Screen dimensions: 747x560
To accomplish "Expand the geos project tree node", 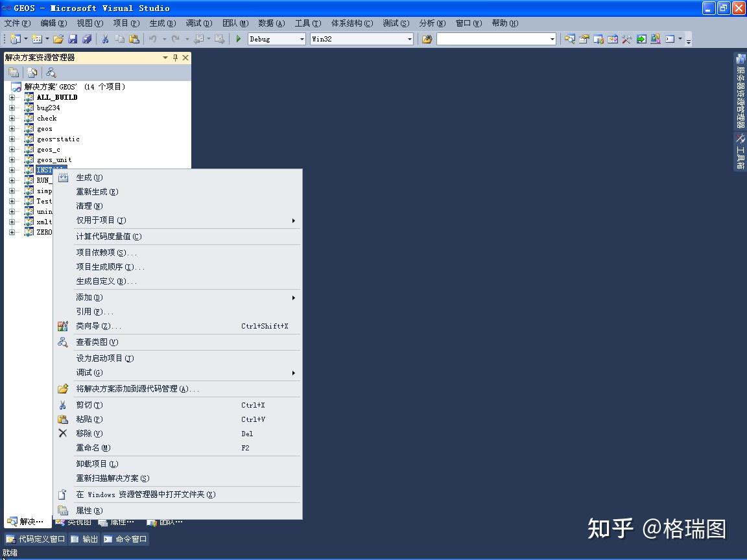I will (x=13, y=128).
